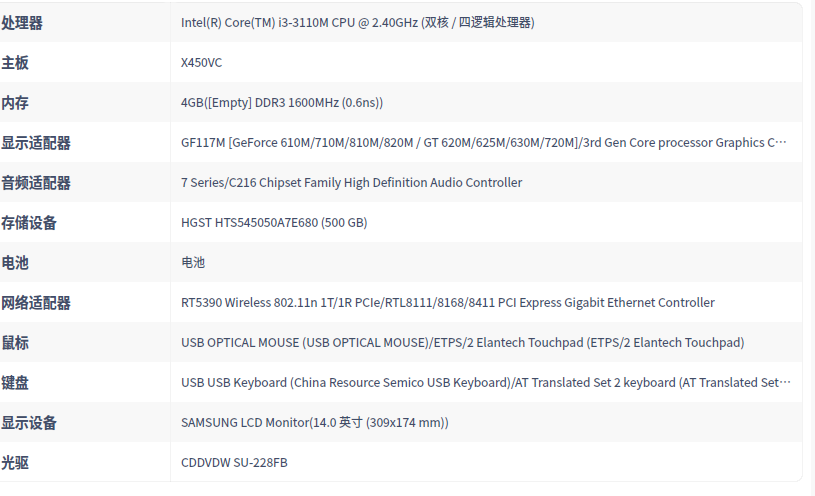The width and height of the screenshot is (815, 496).
Task: Click the 电池 value text
Action: [193, 263]
